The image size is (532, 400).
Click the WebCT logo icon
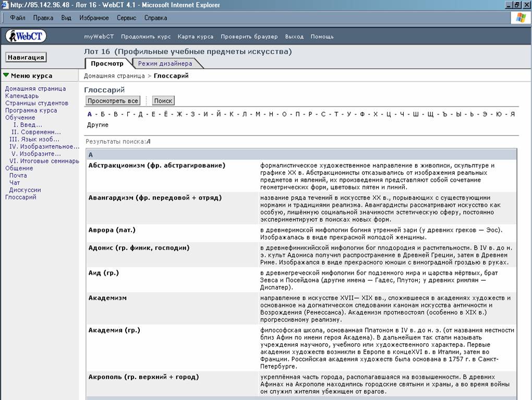(26, 36)
